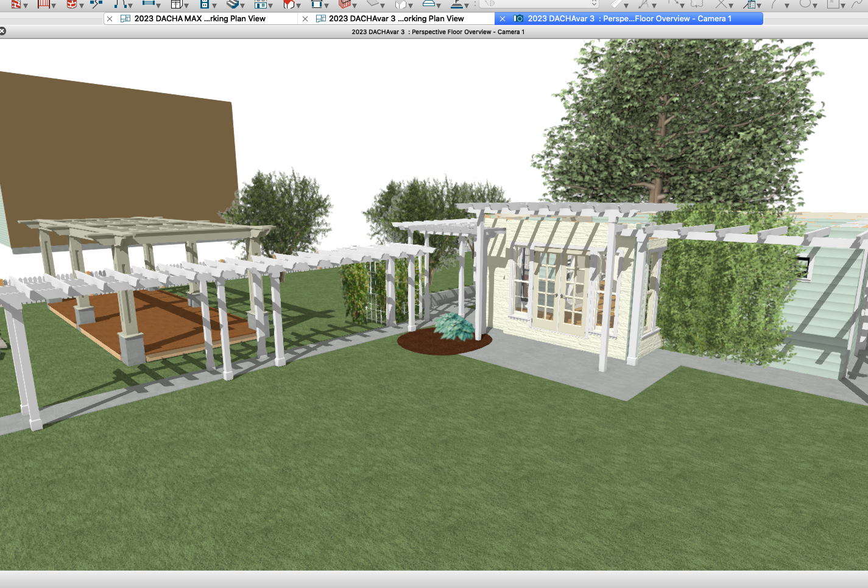Image resolution: width=868 pixels, height=588 pixels.
Task: Select the Circle drawing tool
Action: pyautogui.click(x=806, y=4)
